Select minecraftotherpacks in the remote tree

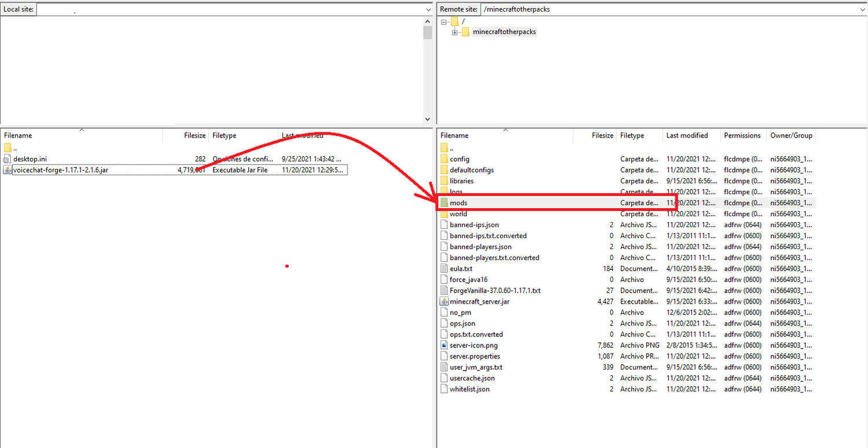pos(504,32)
